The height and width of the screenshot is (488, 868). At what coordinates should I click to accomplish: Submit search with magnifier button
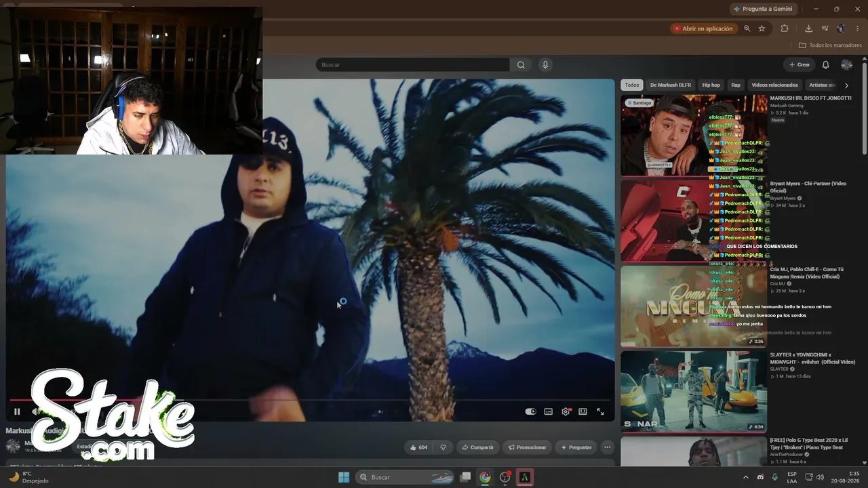[521, 65]
